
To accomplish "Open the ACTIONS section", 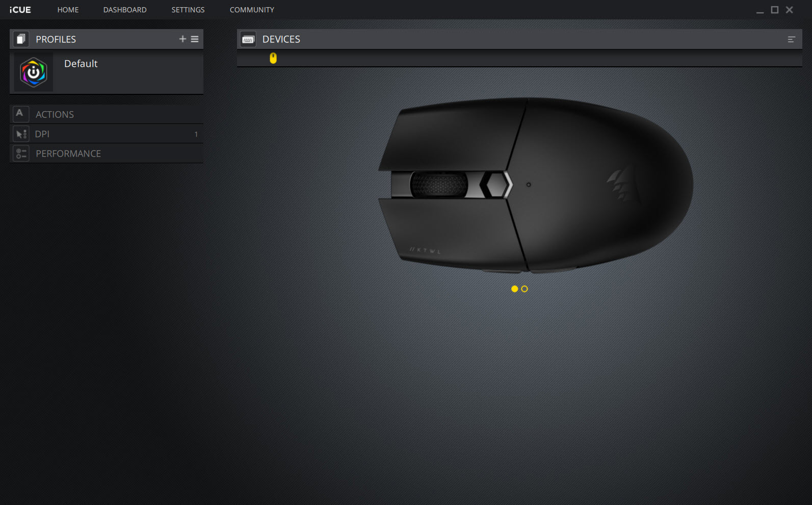I will [107, 114].
